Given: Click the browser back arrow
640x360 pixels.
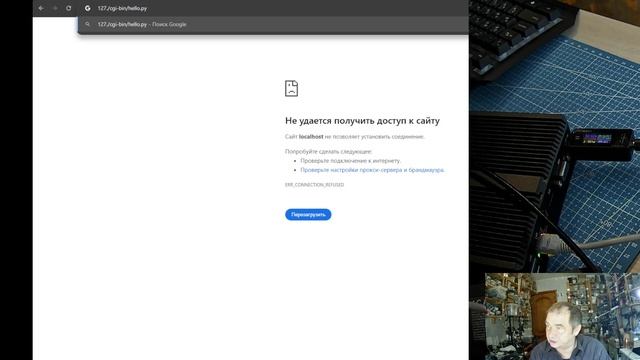Looking at the screenshot, I should (41, 8).
